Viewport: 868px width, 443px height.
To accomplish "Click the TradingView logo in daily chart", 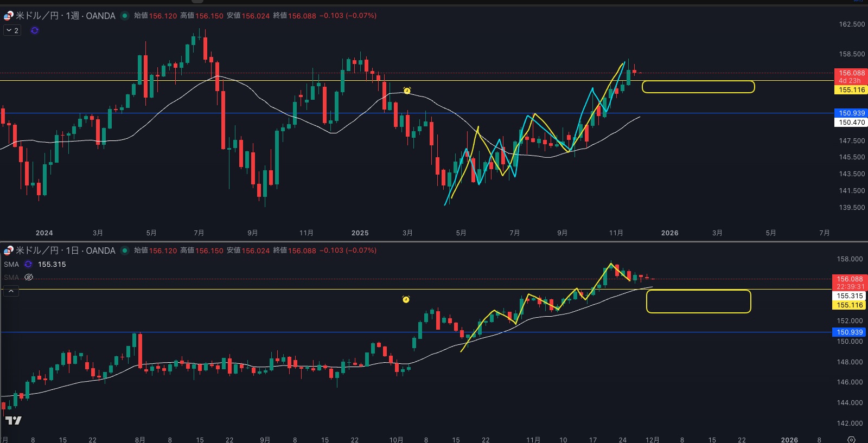I will click(x=13, y=420).
